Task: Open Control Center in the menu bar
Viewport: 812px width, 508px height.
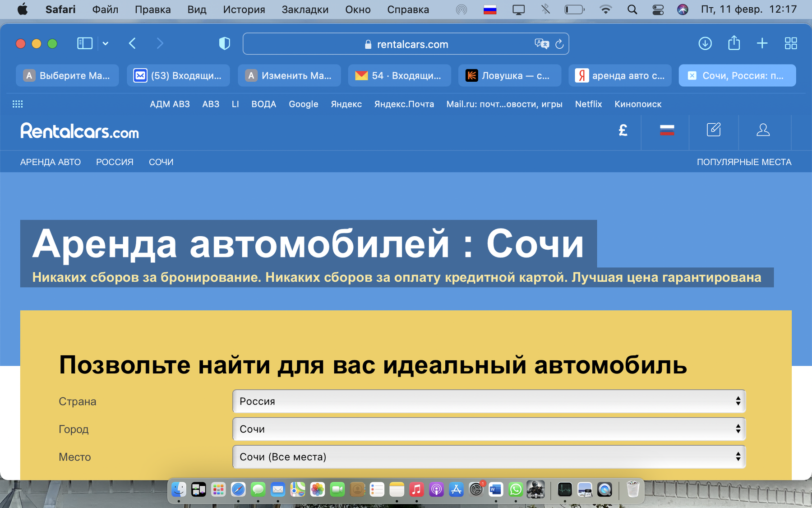Action: (x=658, y=9)
